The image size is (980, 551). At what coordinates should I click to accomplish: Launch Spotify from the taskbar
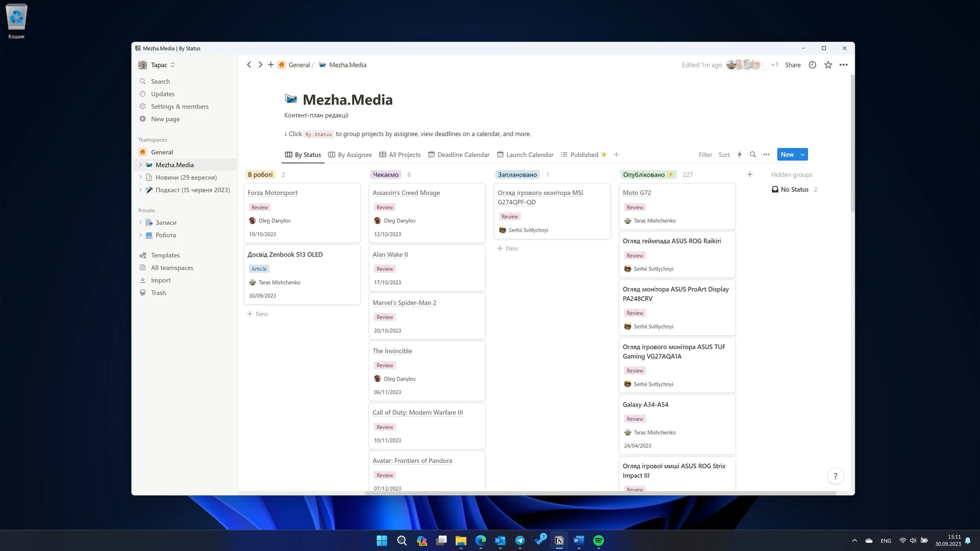pyautogui.click(x=598, y=540)
